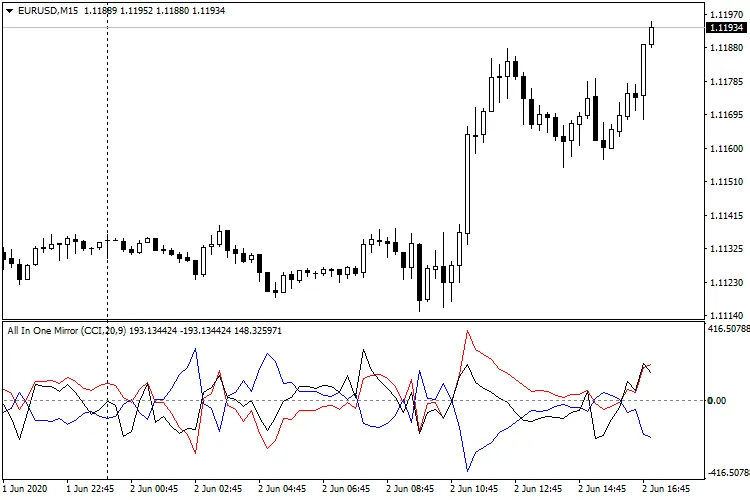This screenshot has height=500, width=750.
Task: Click the -416.50788 indicator scale bottom value
Action: pos(727,474)
